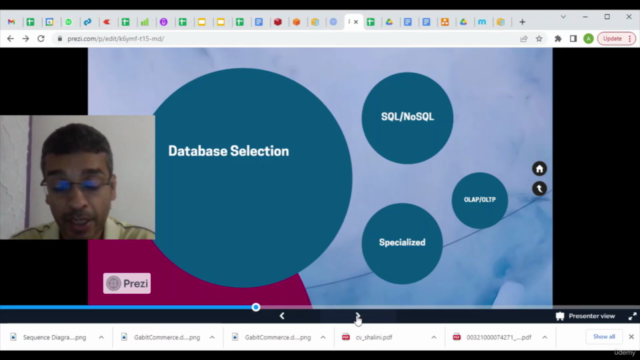
Task: Open the green profile avatar
Action: [588, 39]
